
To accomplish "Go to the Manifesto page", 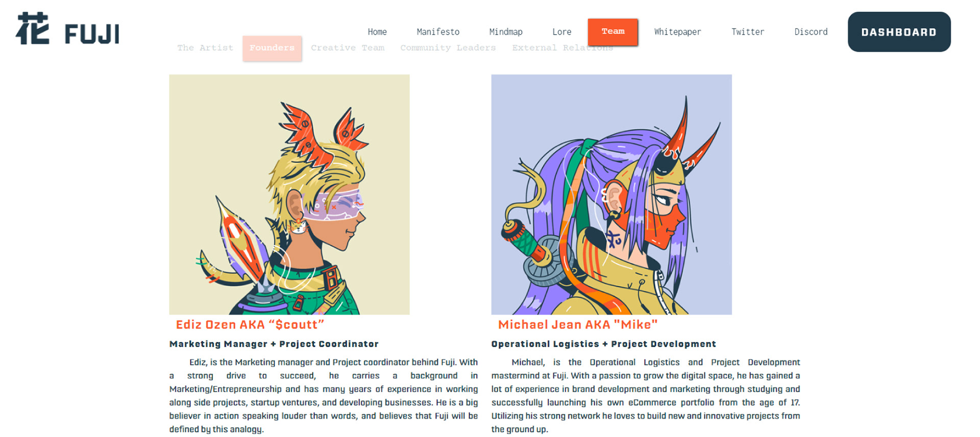I will click(438, 32).
